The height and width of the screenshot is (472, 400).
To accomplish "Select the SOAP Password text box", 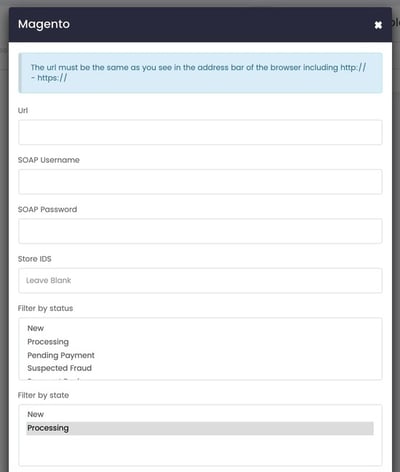I will click(200, 231).
